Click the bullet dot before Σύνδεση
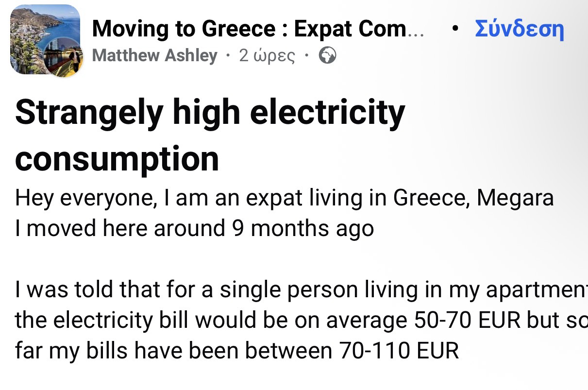The height and width of the screenshot is (390, 588). point(454,29)
